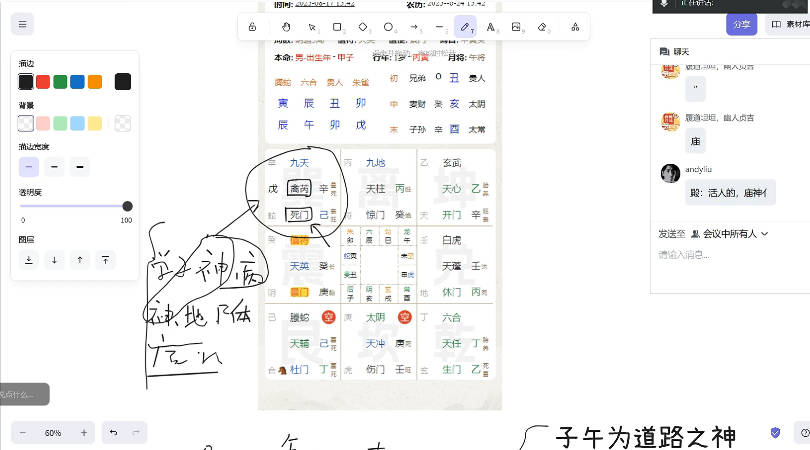Reset zoom by clicking 60% label

click(53, 433)
